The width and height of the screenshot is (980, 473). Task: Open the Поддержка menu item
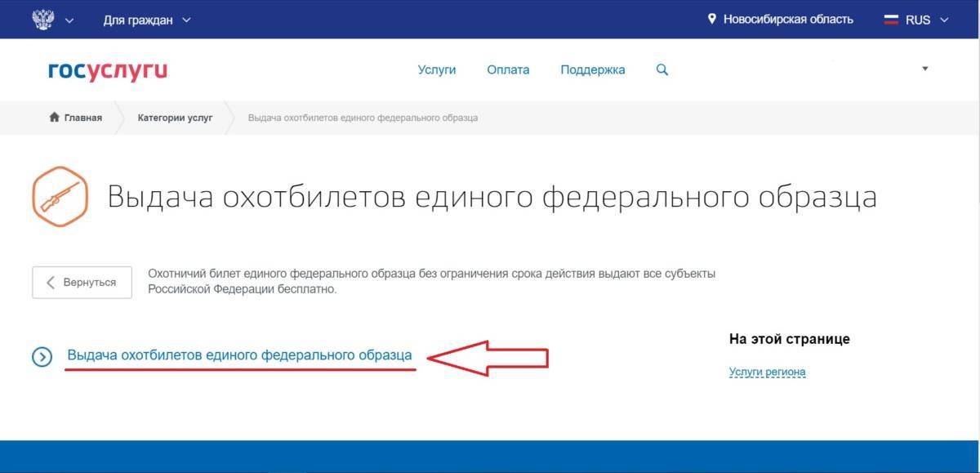(592, 70)
